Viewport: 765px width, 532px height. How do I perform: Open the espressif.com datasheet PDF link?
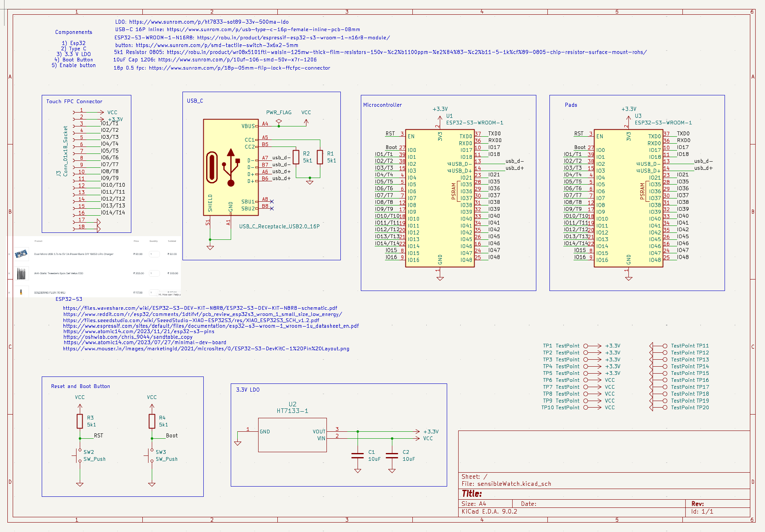pos(211,326)
